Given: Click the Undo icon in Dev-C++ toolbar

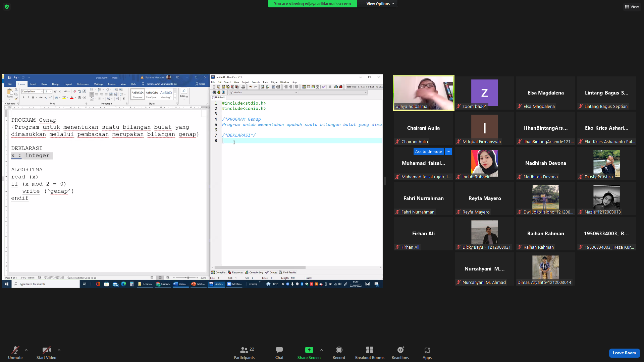Looking at the screenshot, I should click(251, 87).
